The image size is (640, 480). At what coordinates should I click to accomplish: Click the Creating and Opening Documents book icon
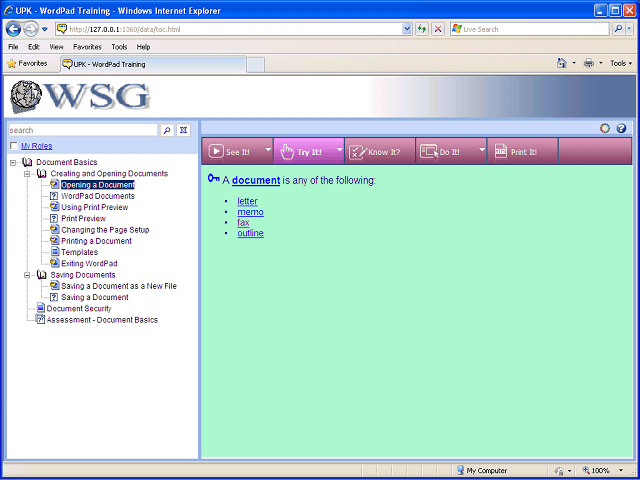pos(42,173)
